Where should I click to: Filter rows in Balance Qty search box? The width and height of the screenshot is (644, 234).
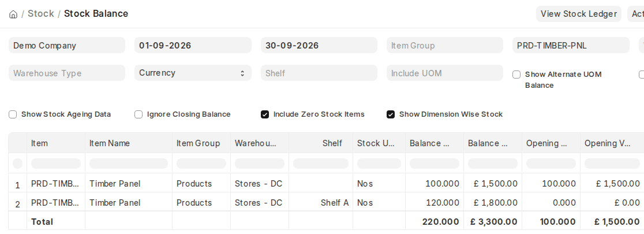(435, 164)
